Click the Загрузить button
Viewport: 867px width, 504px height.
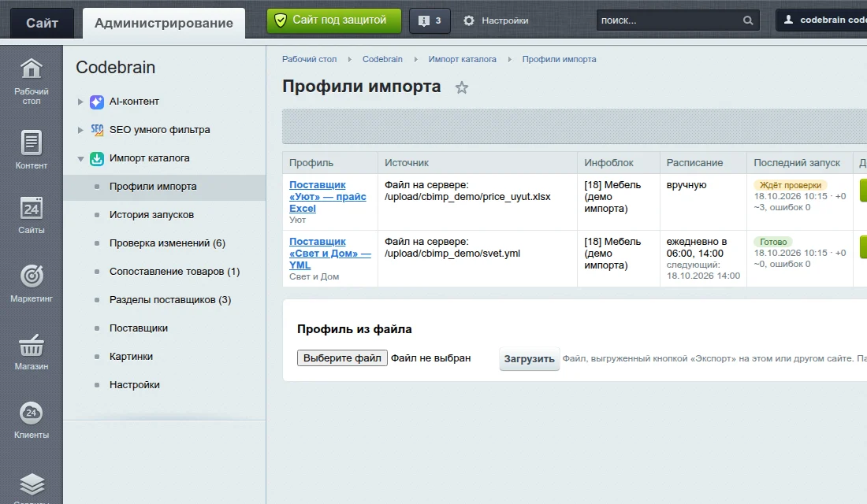click(529, 358)
